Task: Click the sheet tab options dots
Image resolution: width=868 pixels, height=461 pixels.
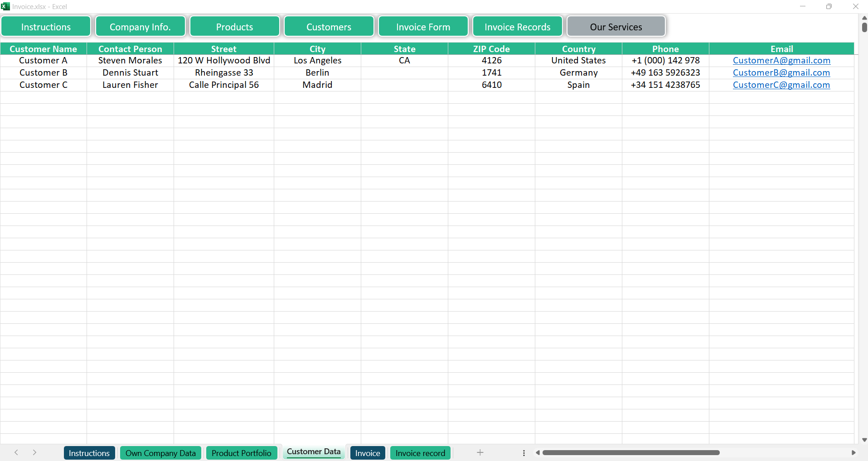Action: pyautogui.click(x=524, y=453)
